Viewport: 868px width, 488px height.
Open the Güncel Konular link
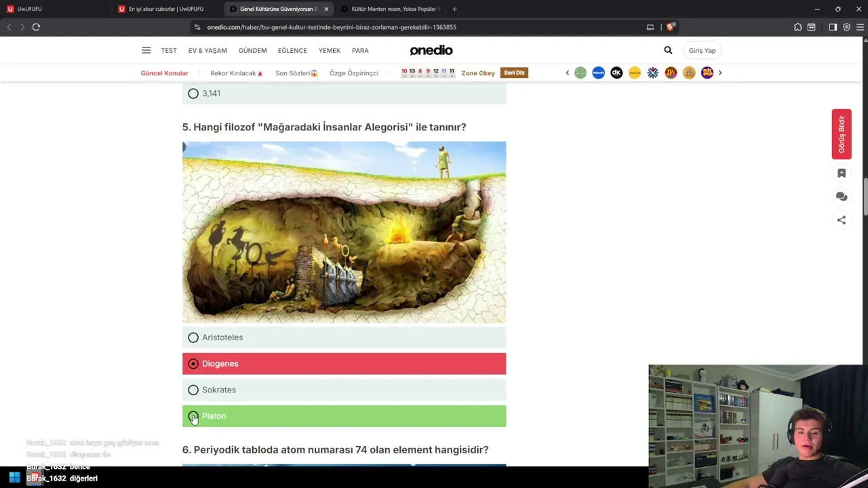coord(164,73)
